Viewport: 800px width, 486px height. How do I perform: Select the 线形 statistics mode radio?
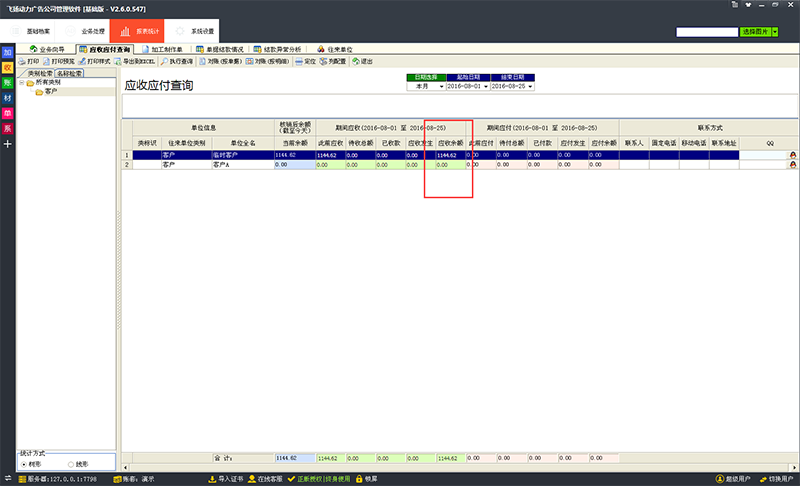(x=68, y=464)
